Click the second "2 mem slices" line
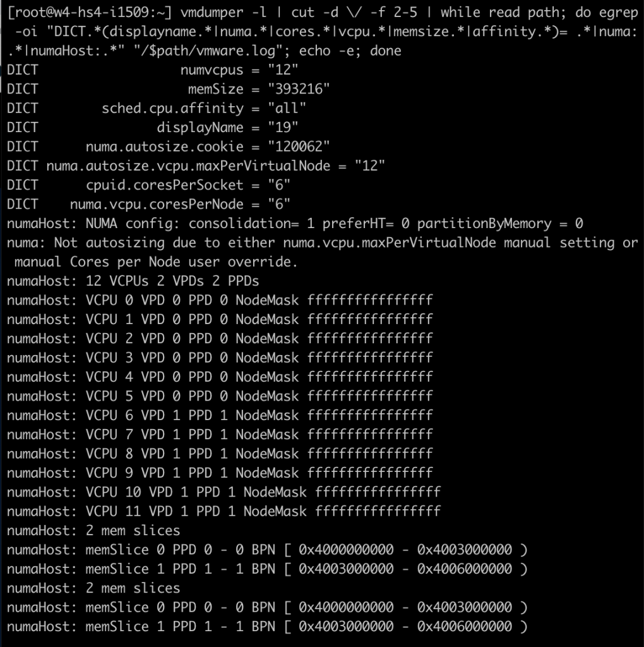644x647 pixels. click(x=93, y=588)
